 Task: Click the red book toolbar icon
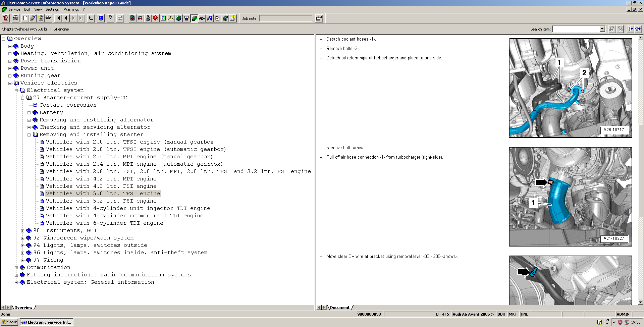click(156, 18)
